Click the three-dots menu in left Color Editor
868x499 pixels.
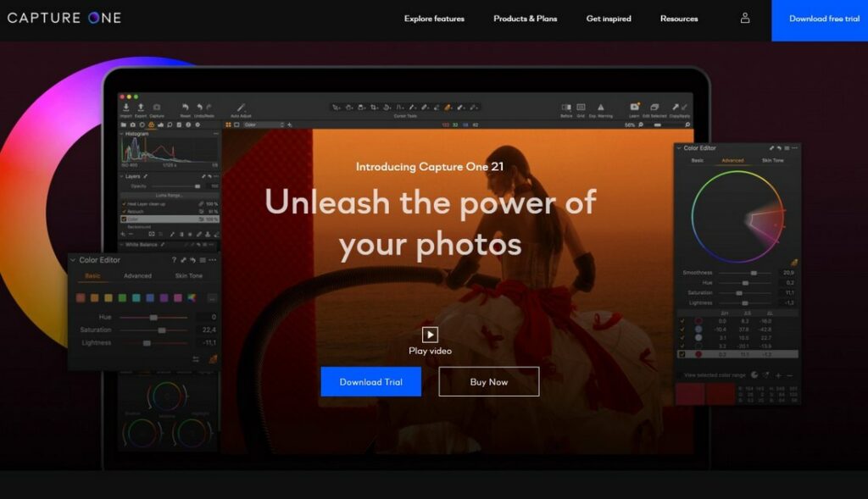213,260
